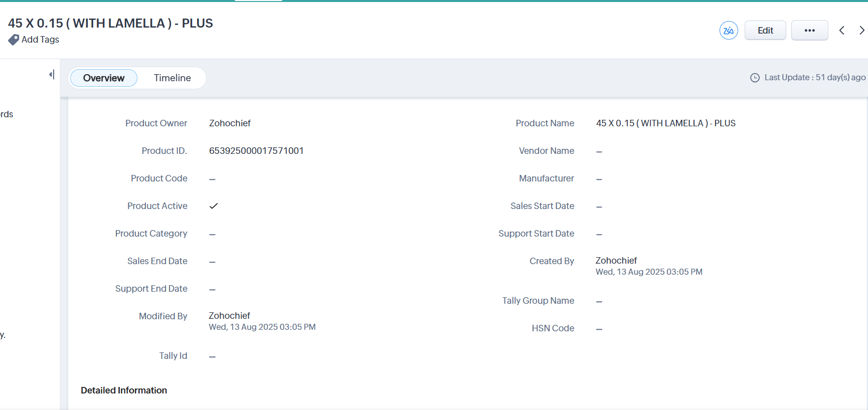Click the Product Category empty value

tap(212, 234)
